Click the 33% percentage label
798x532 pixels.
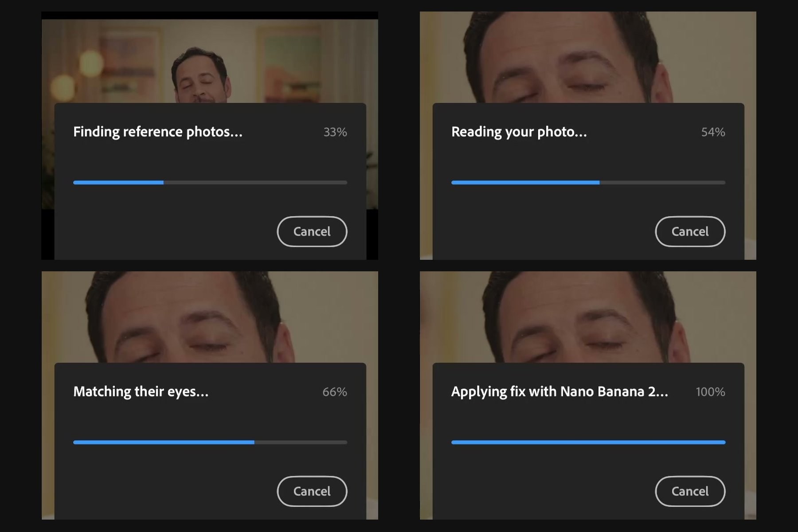point(335,132)
